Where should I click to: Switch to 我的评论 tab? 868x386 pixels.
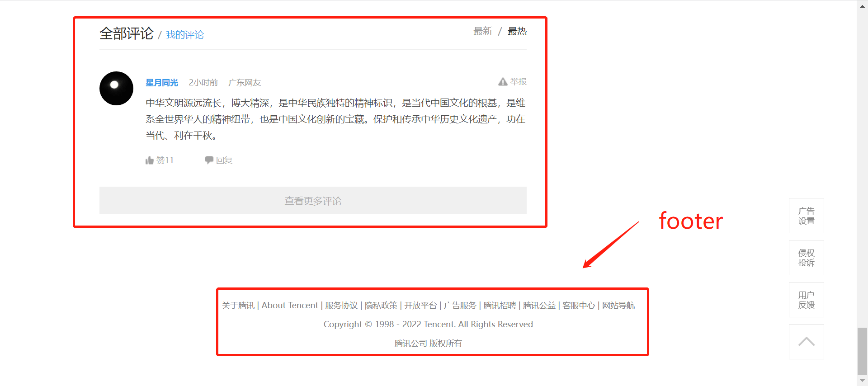pos(185,35)
